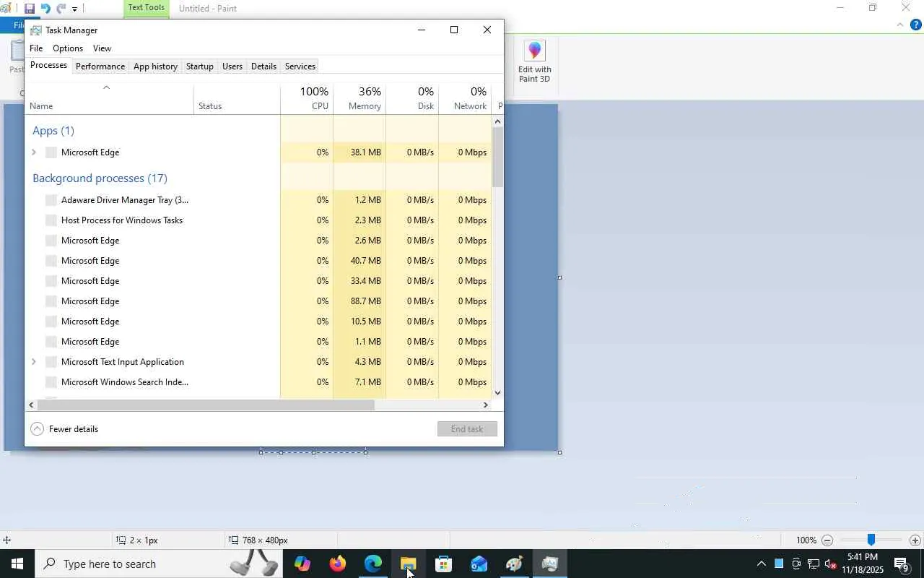This screenshot has width=924, height=578.
Task: Click the Adaware Driver Manager Tray process icon
Action: click(51, 200)
